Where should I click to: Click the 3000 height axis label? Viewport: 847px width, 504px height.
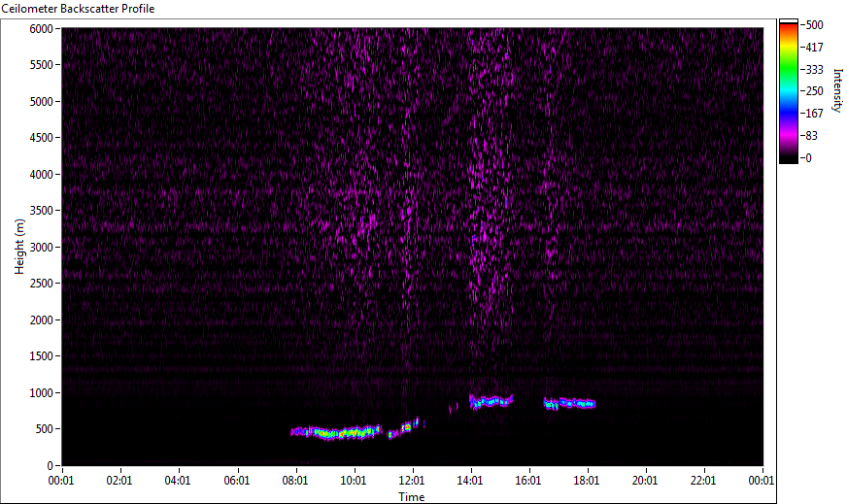pyautogui.click(x=41, y=248)
